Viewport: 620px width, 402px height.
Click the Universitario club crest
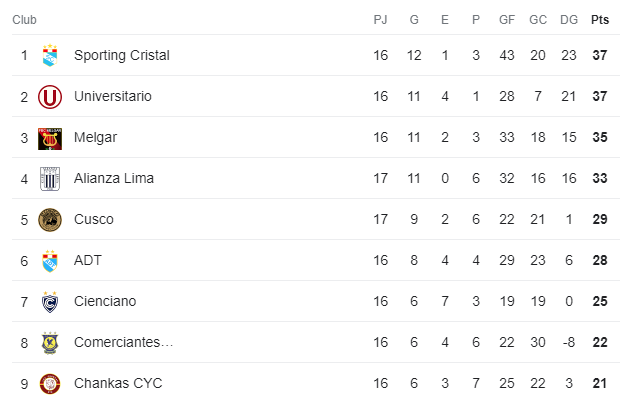pos(50,97)
